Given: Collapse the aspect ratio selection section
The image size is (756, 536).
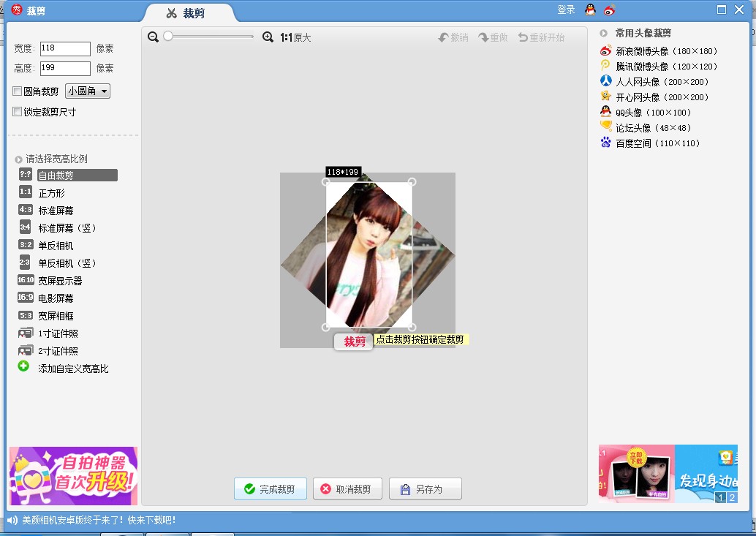Looking at the screenshot, I should click(18, 159).
